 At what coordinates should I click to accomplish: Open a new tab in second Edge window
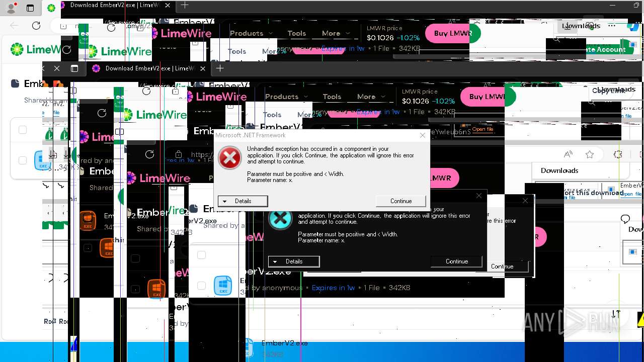point(220,68)
